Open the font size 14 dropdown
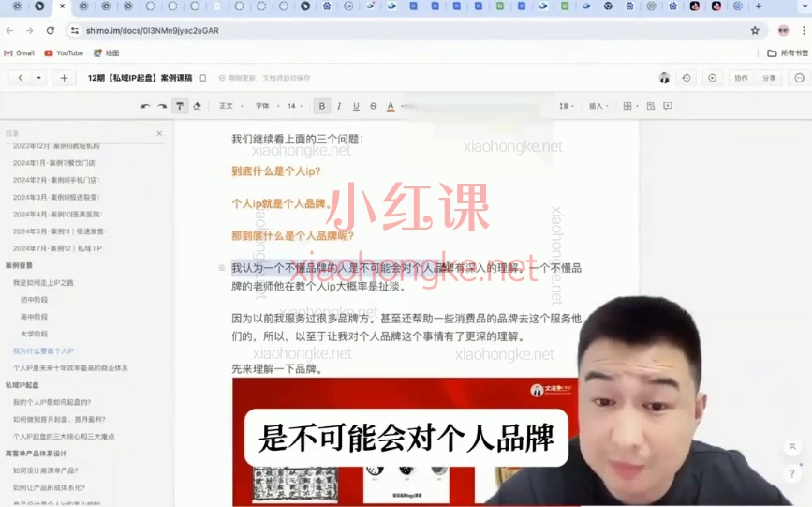The height and width of the screenshot is (507, 812). (295, 106)
